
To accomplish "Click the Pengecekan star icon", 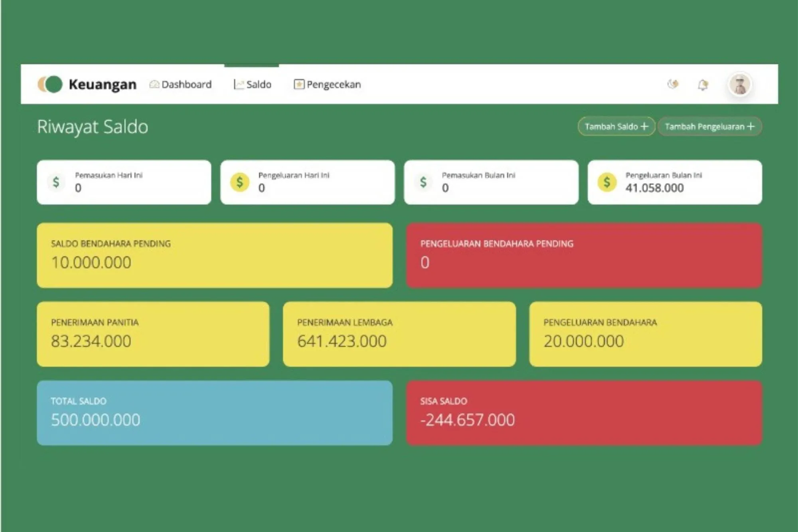I will pyautogui.click(x=298, y=84).
